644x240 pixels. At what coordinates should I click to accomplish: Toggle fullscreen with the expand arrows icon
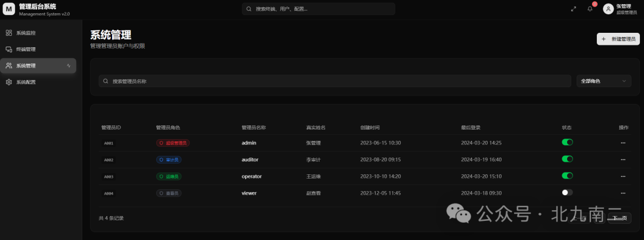click(574, 9)
